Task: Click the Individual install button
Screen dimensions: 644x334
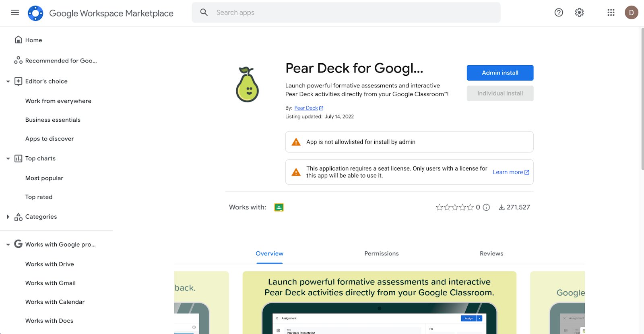Action: pos(500,93)
